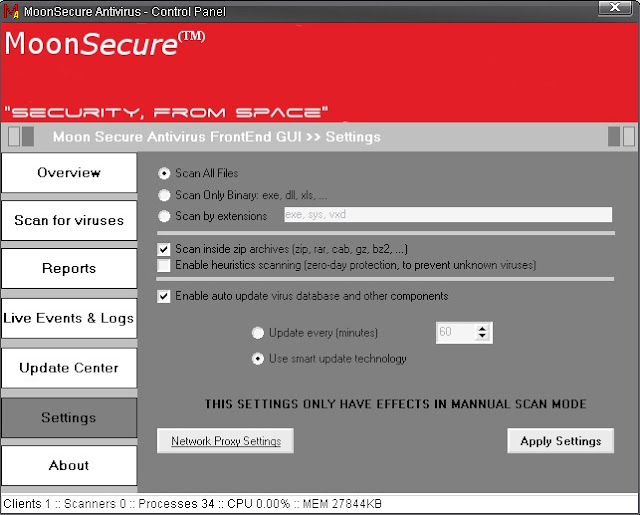Screen dimensions: 640x515
Task: Click the MoonSecure app icon in title bar
Action: coord(11,11)
